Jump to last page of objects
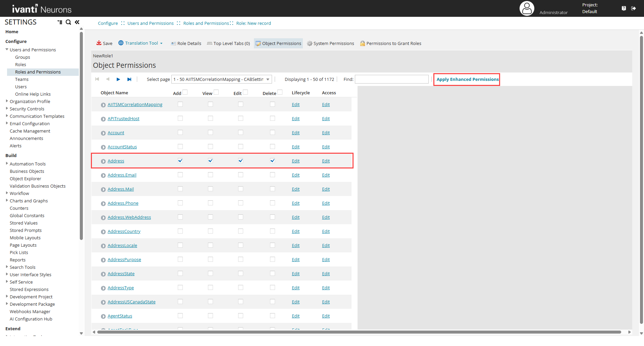This screenshot has width=644, height=346. 129,79
